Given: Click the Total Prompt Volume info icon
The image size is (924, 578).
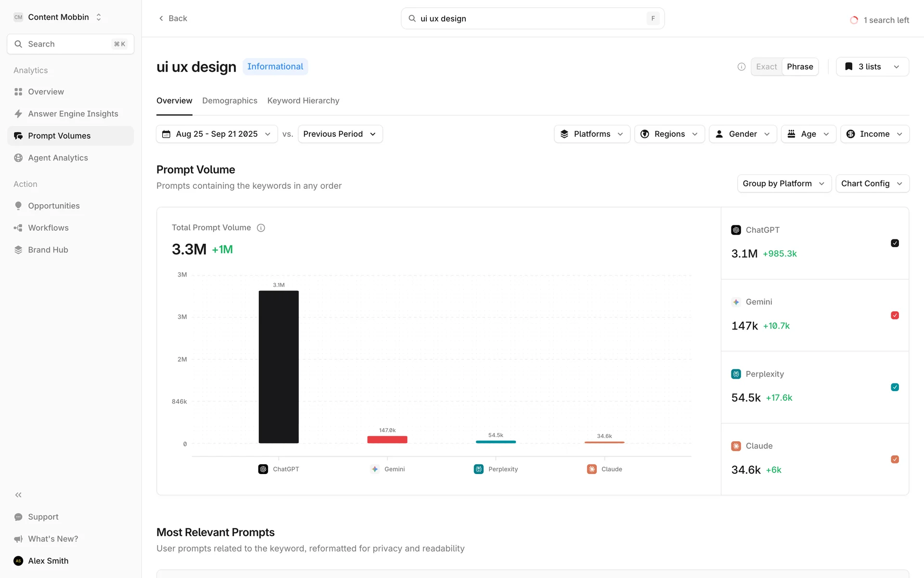Looking at the screenshot, I should coord(261,228).
